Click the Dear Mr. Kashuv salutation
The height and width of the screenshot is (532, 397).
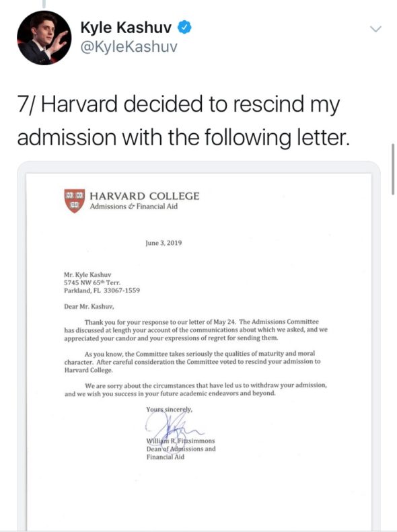click(x=89, y=307)
